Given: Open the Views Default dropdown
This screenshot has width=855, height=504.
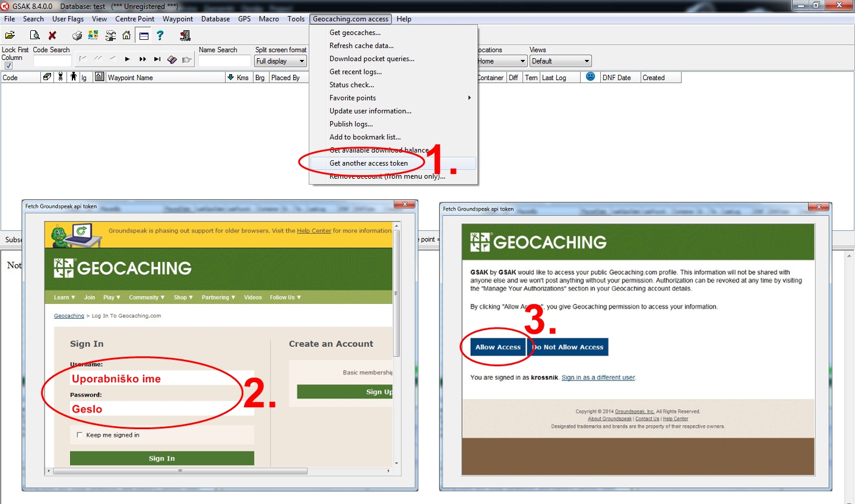Looking at the screenshot, I should pos(560,61).
